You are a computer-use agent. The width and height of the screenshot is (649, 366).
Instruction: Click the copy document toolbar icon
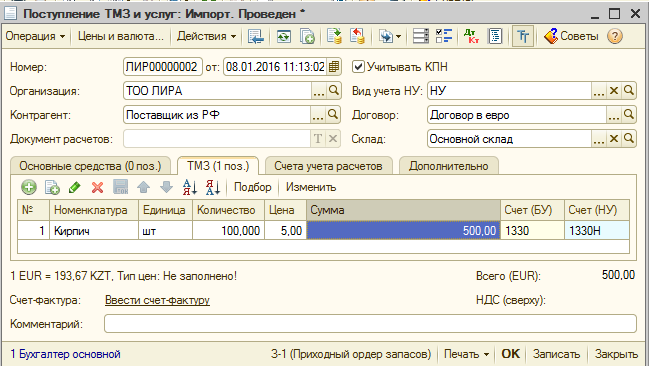[x=307, y=36]
